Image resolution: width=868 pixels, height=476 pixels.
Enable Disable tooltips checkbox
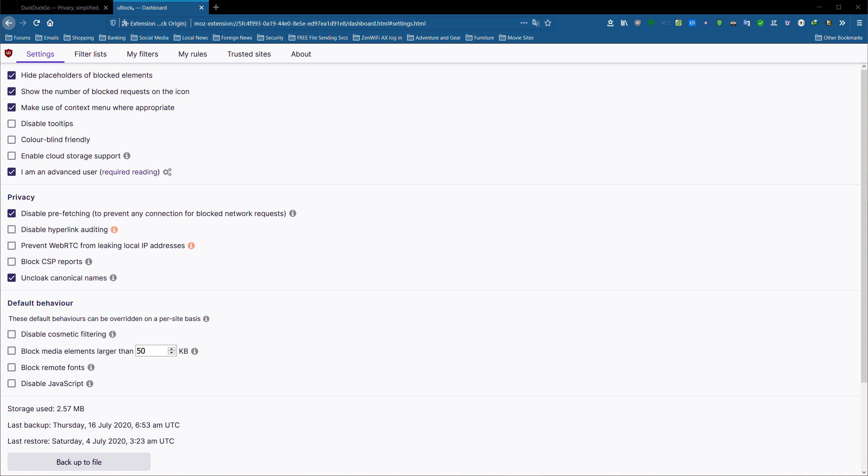[x=12, y=124]
